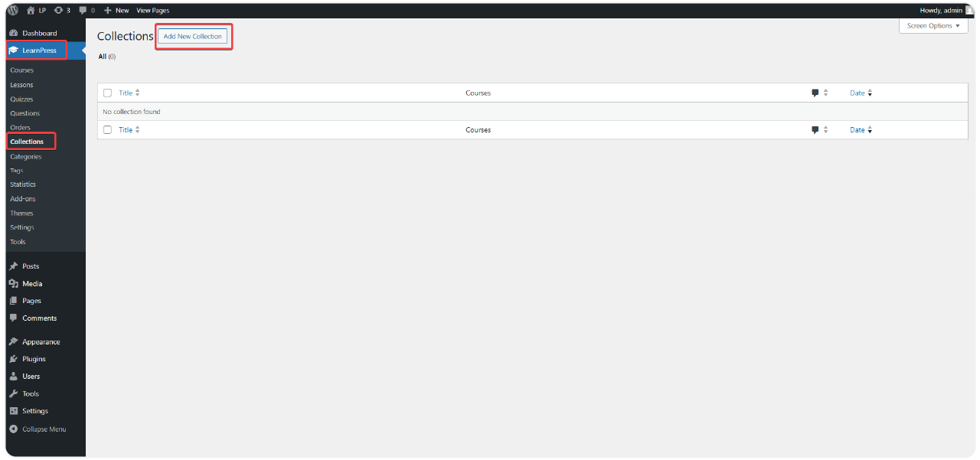Sort by header Title column link
The image size is (980, 460).
pos(126,93)
